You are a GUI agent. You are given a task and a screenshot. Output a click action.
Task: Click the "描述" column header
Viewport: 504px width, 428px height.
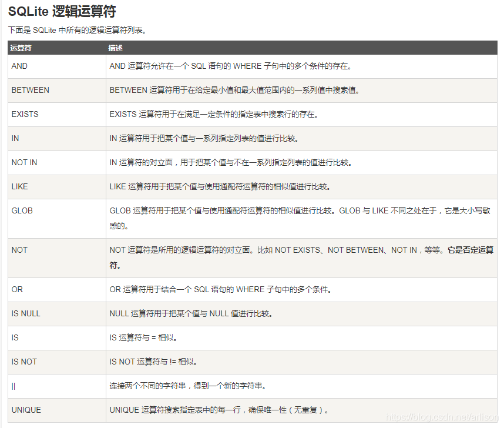[115, 48]
